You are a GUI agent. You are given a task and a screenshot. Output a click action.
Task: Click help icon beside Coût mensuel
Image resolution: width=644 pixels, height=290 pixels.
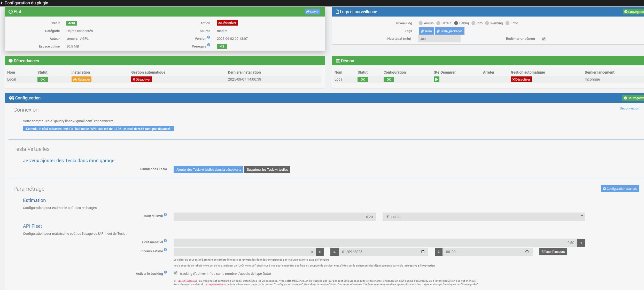pyautogui.click(x=165, y=241)
